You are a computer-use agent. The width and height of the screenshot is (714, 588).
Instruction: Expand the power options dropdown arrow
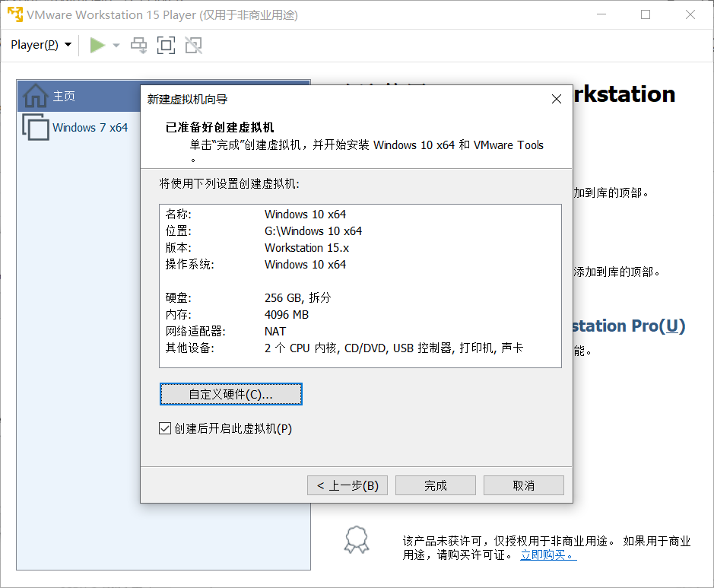116,45
